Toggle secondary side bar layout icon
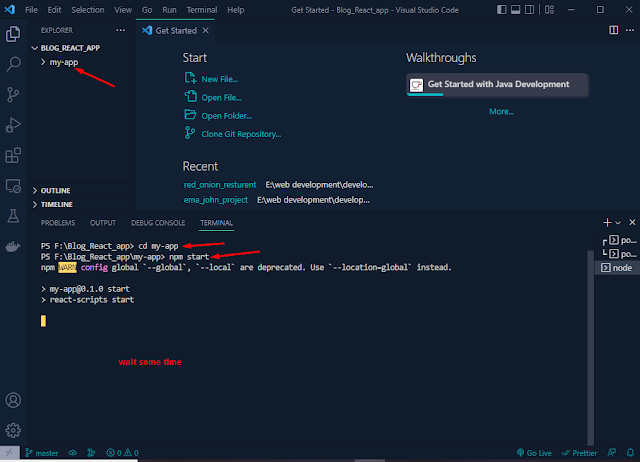 click(529, 9)
